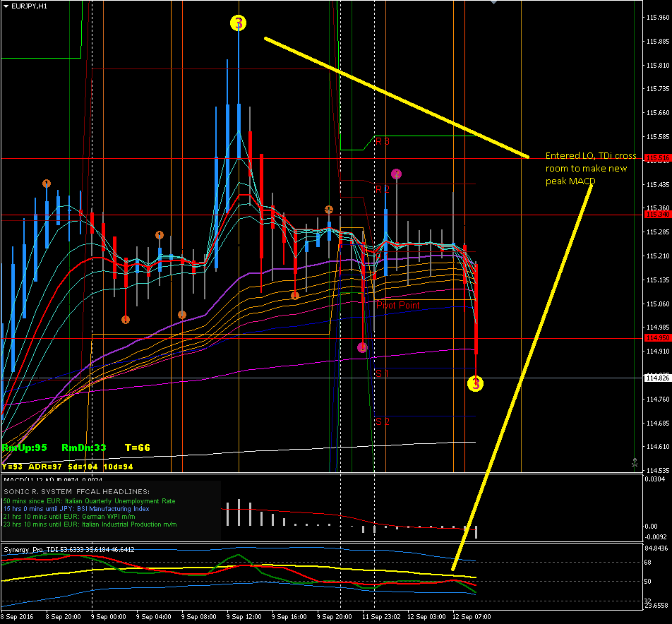Select the 'Entered LO, TDi cross' text annotation
Screen dimensions: 672x624
pyautogui.click(x=591, y=155)
